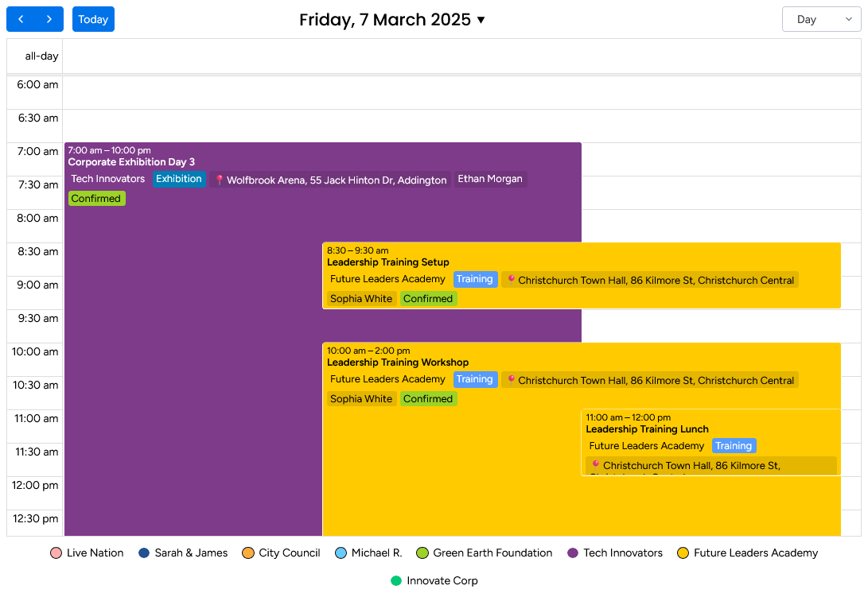The width and height of the screenshot is (868, 601).
Task: Click Confirmed badge in Training Workshop
Action: pyautogui.click(x=428, y=398)
